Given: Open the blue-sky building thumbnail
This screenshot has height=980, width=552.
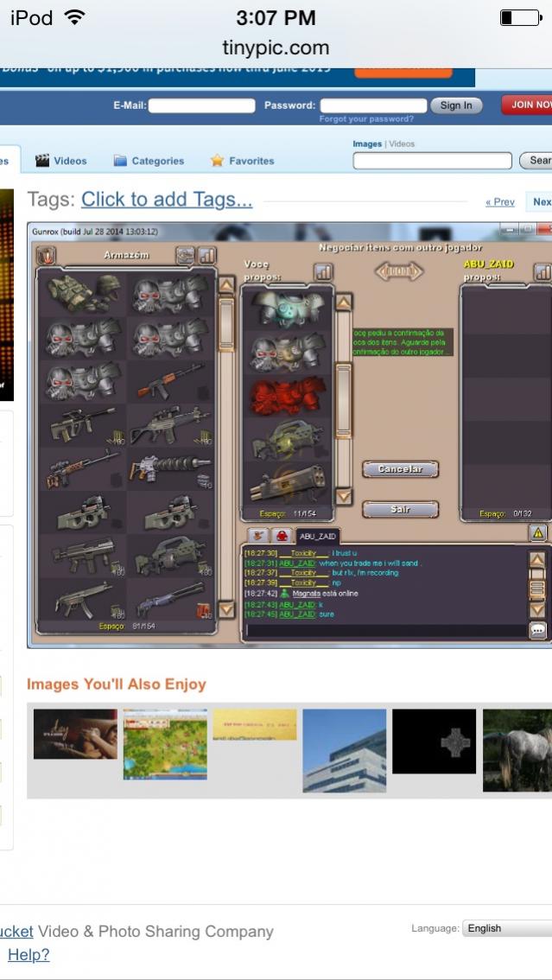Looking at the screenshot, I should pos(344,750).
